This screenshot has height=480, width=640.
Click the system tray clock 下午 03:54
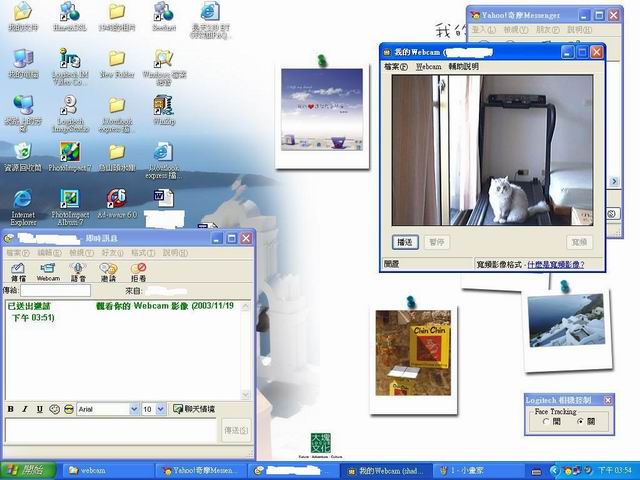tap(614, 471)
